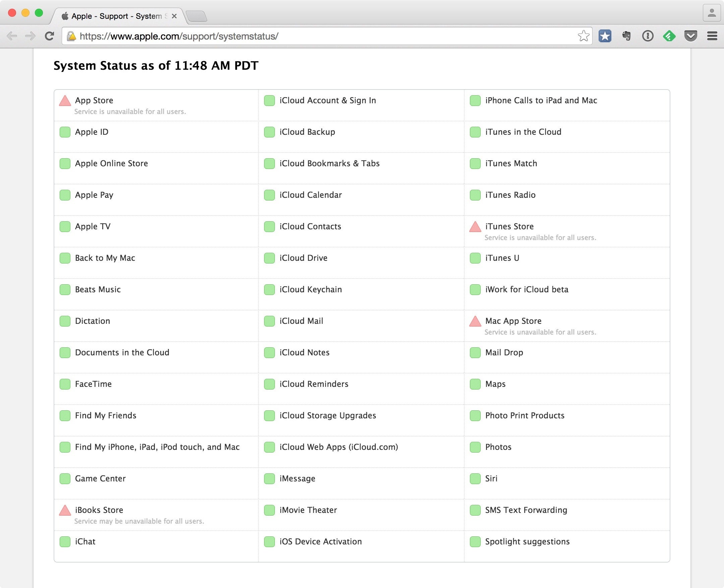This screenshot has height=588, width=724.
Task: Click the green status icon beside iMessage
Action: (269, 479)
